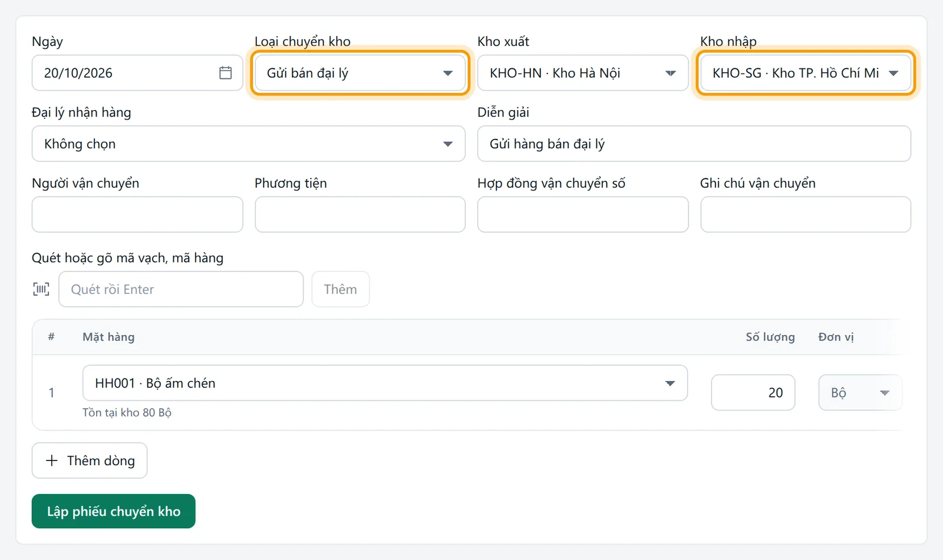
Task: Open the HH001 · Bộ ấm chén item dropdown
Action: [385, 383]
